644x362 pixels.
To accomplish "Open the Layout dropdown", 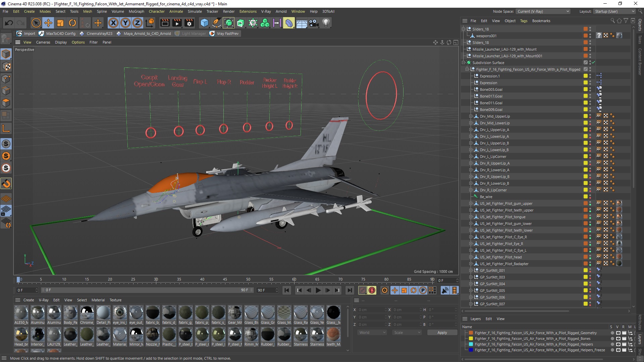I will click(614, 11).
